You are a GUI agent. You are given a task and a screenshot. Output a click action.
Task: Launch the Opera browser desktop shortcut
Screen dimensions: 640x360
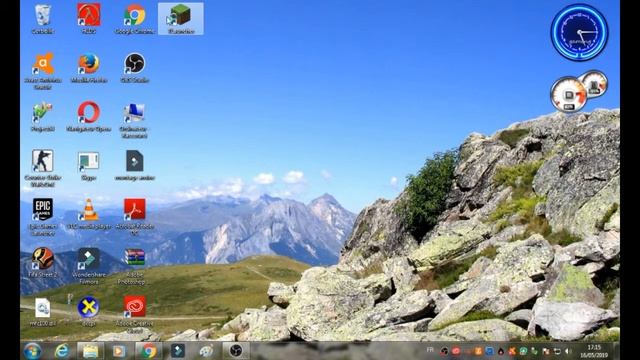pos(89,117)
